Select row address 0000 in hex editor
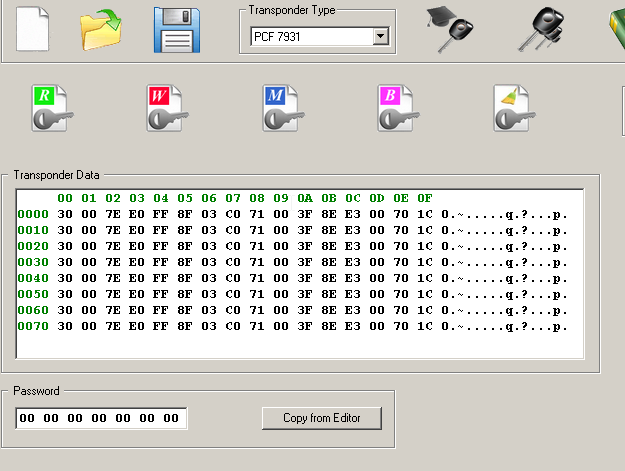This screenshot has width=625, height=471. coord(33,214)
